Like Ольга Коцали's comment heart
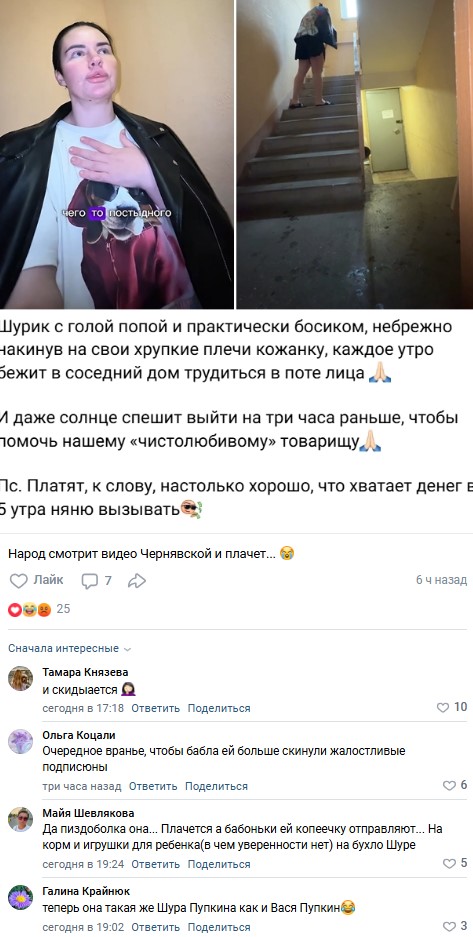Image resolution: width=473 pixels, height=937 pixels. [449, 786]
